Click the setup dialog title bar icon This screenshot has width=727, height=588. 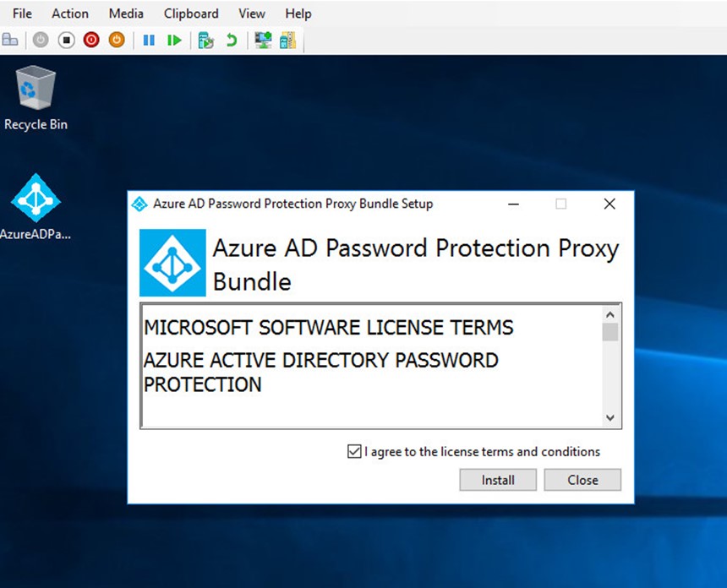click(x=139, y=204)
